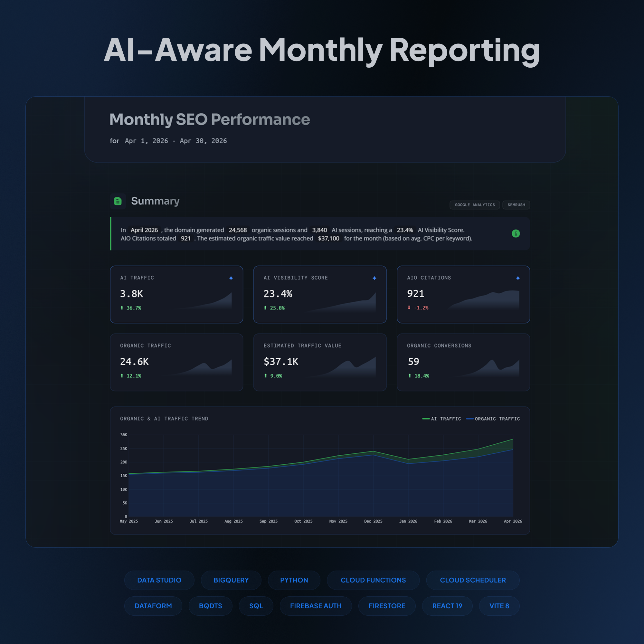
Task: Open the Organic Traffic metric card
Action: point(176,362)
